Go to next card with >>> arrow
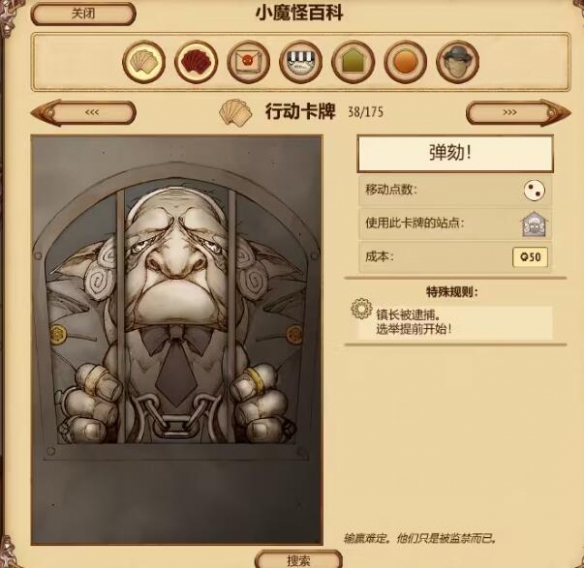 [518, 112]
